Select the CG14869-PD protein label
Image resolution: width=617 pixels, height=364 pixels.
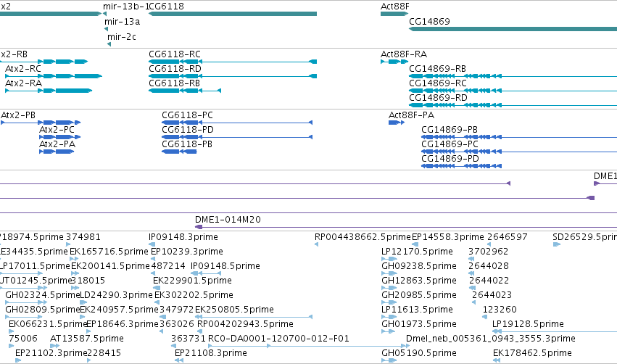pos(450,159)
